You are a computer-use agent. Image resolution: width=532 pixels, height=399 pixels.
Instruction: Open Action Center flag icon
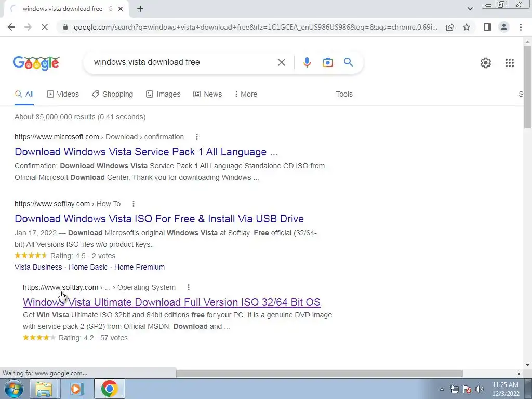tap(467, 389)
